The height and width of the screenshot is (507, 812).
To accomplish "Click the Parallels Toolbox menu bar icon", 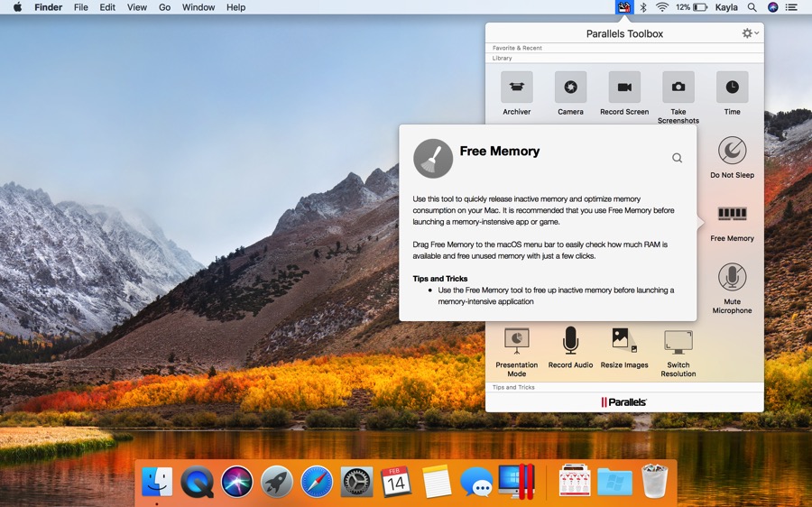I will pyautogui.click(x=623, y=7).
